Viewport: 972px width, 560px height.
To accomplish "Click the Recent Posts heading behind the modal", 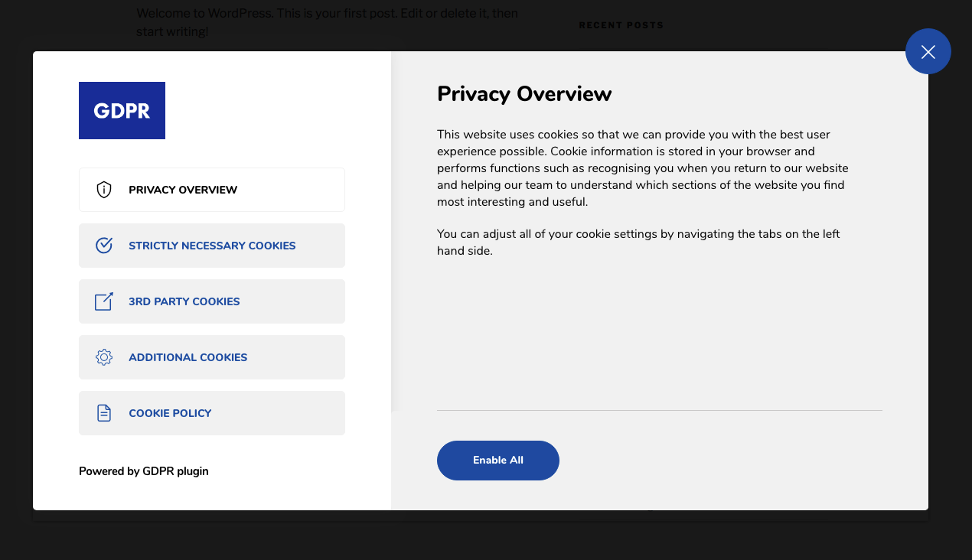I will pyautogui.click(x=621, y=25).
